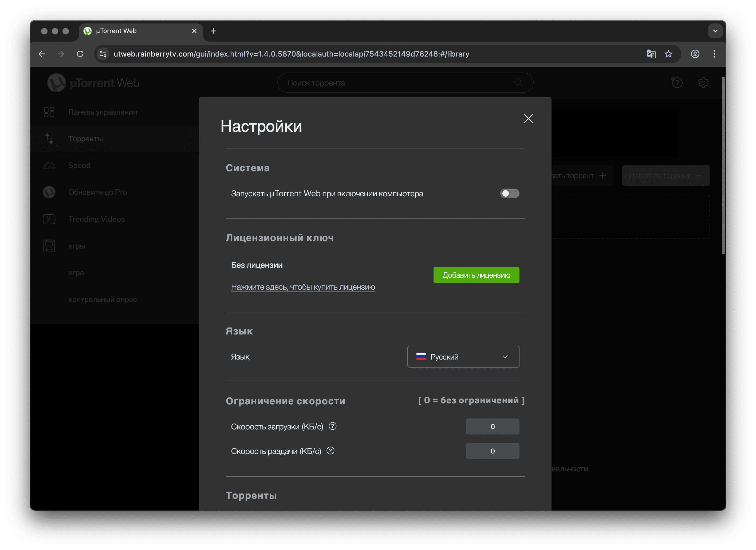The height and width of the screenshot is (550, 756).
Task: Click the download speed help icon
Action: pyautogui.click(x=333, y=426)
